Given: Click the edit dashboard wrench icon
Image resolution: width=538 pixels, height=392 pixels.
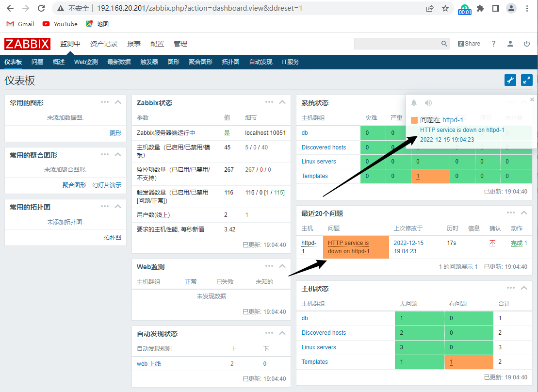Looking at the screenshot, I should point(510,81).
